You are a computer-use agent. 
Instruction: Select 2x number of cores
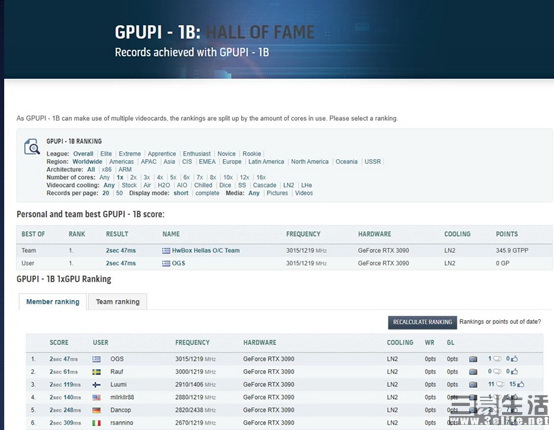click(133, 177)
